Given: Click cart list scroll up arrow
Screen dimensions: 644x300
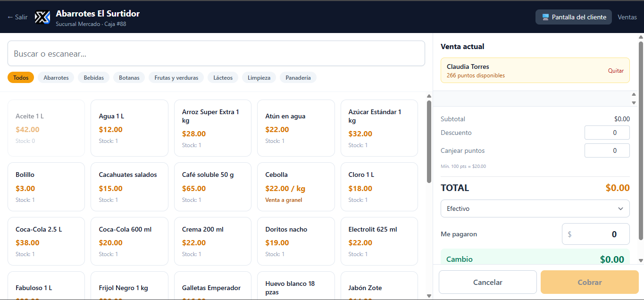Looking at the screenshot, I should tap(634, 94).
